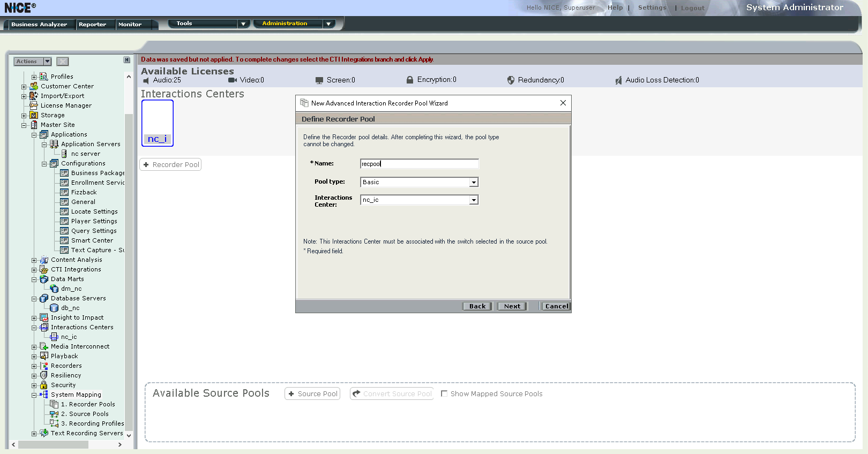Click the db_nc database icon
868x454 pixels.
[54, 308]
